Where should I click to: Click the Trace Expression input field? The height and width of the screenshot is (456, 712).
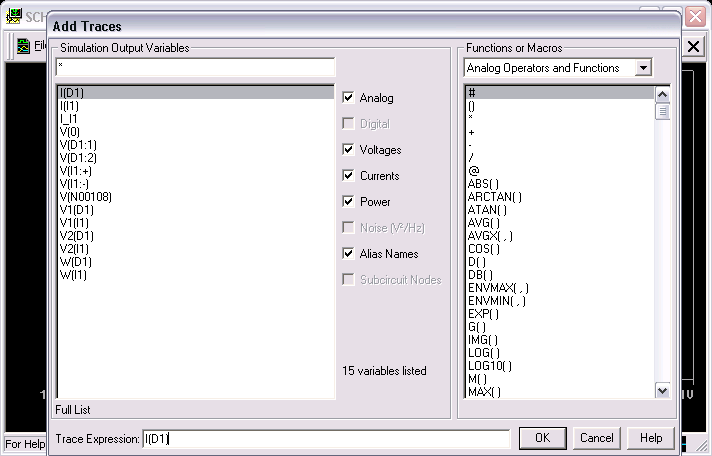[326, 438]
